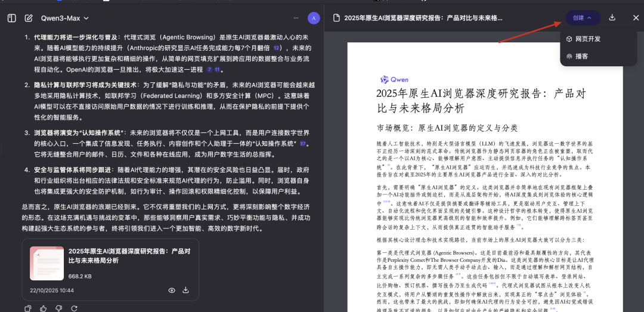Download the report from preview header
This screenshot has height=312, width=644.
[612, 18]
